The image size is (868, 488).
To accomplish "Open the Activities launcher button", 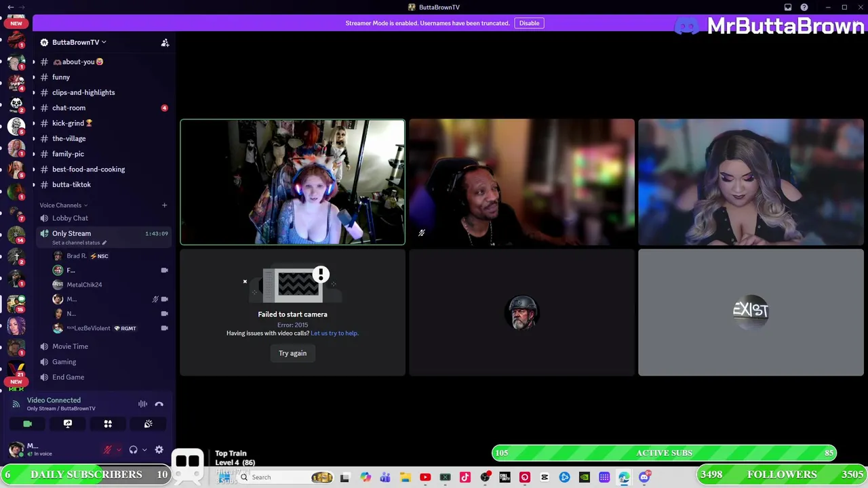I will pyautogui.click(x=108, y=424).
